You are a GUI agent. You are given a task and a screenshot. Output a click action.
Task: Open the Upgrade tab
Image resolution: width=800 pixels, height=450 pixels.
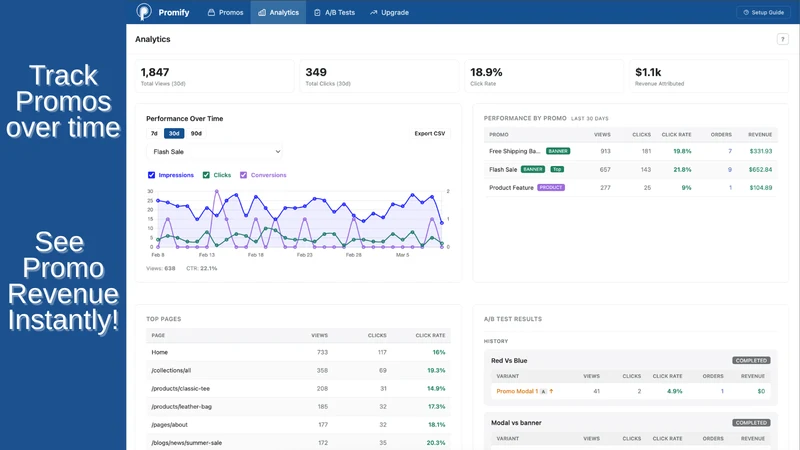tap(389, 12)
